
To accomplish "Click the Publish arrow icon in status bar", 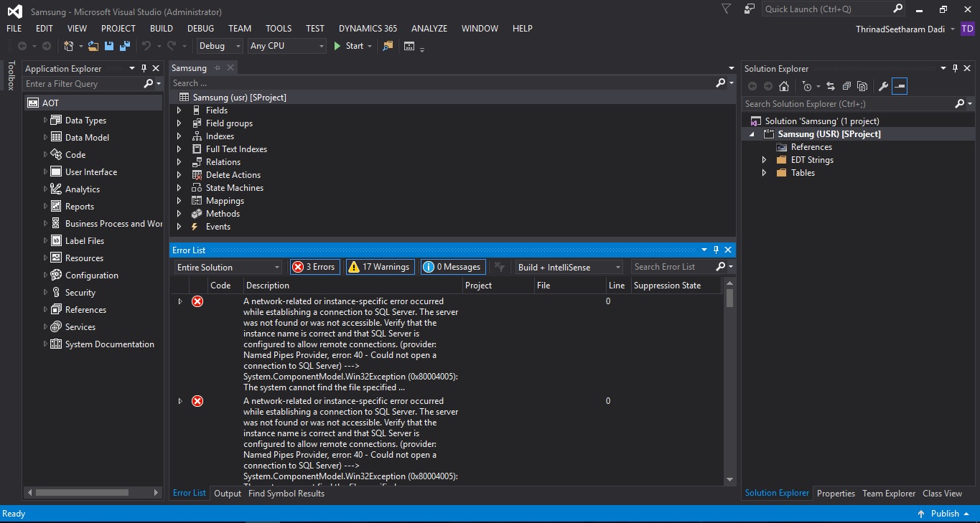I will point(921,514).
